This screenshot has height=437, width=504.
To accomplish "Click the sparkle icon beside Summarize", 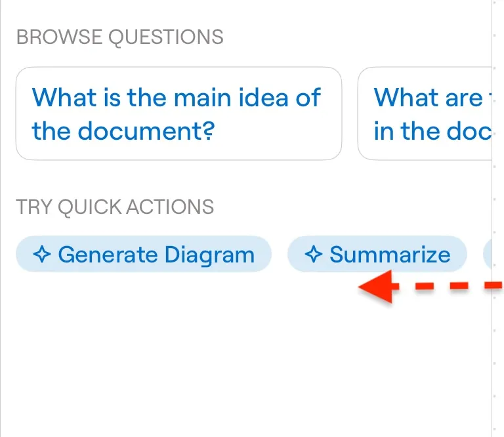I will 314,255.
